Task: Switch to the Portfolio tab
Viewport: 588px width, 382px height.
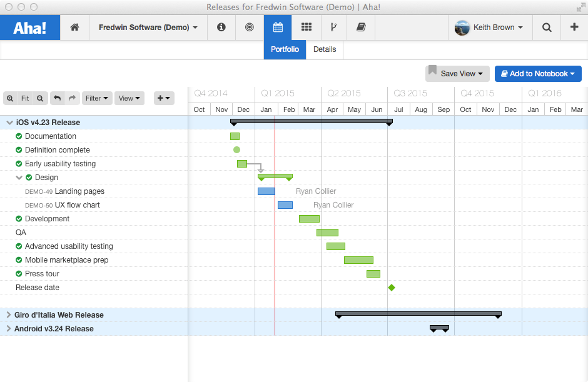Action: click(x=285, y=49)
